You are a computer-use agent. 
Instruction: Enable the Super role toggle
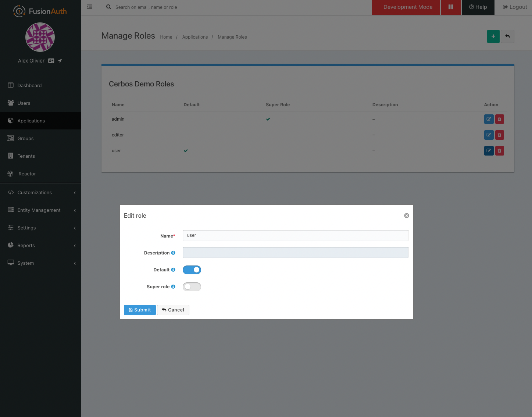click(x=192, y=286)
